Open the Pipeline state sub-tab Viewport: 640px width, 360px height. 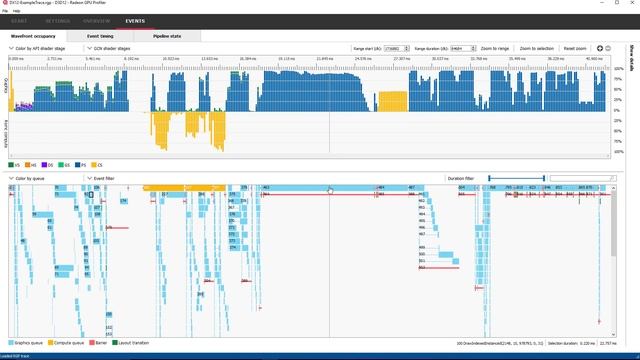point(167,36)
